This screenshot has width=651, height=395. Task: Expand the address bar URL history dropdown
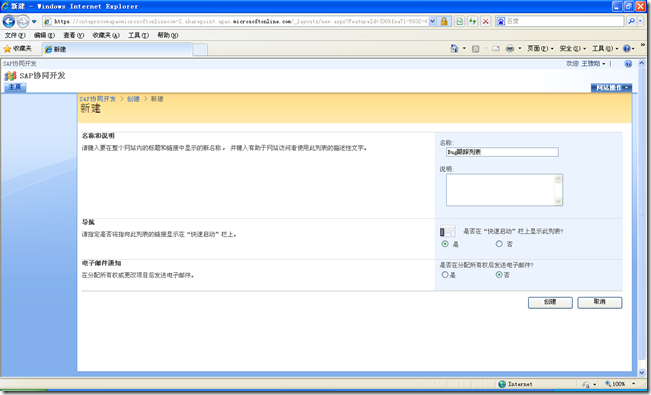click(432, 21)
